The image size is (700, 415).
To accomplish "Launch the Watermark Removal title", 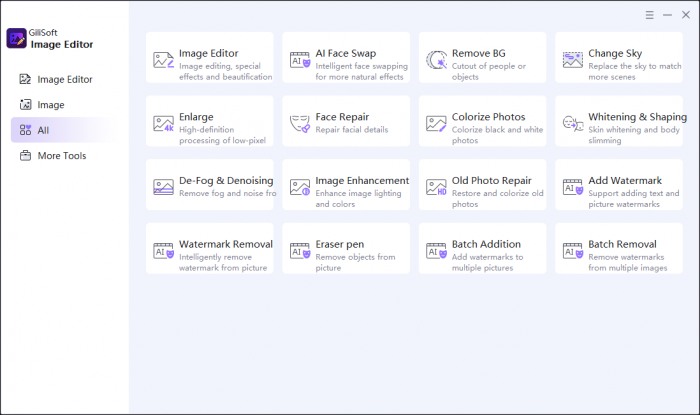I will click(225, 245).
